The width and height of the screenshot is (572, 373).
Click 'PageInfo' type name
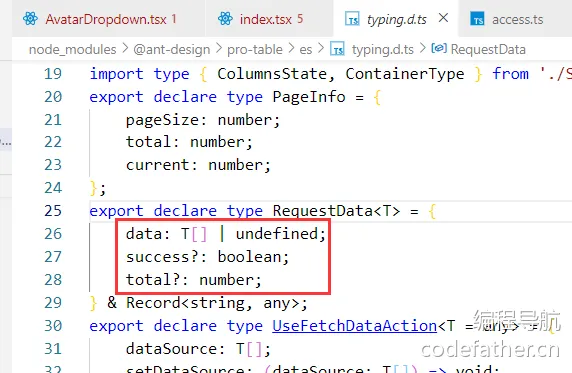coord(309,97)
